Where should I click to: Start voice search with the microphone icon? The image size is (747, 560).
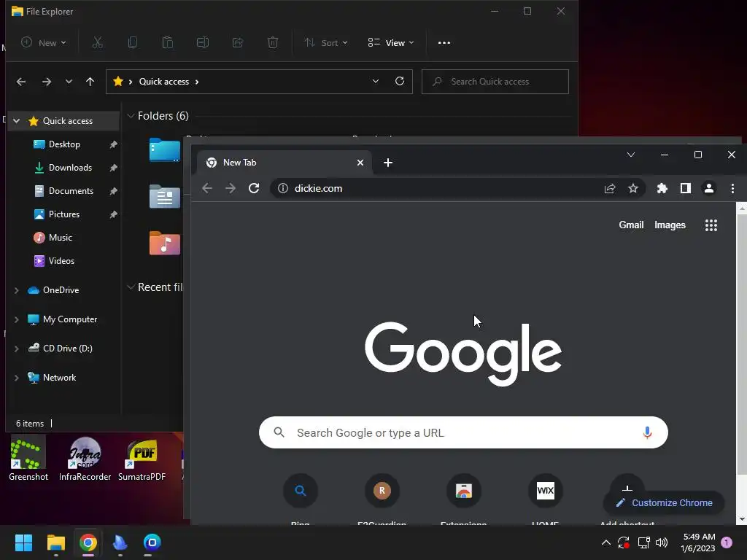click(647, 432)
